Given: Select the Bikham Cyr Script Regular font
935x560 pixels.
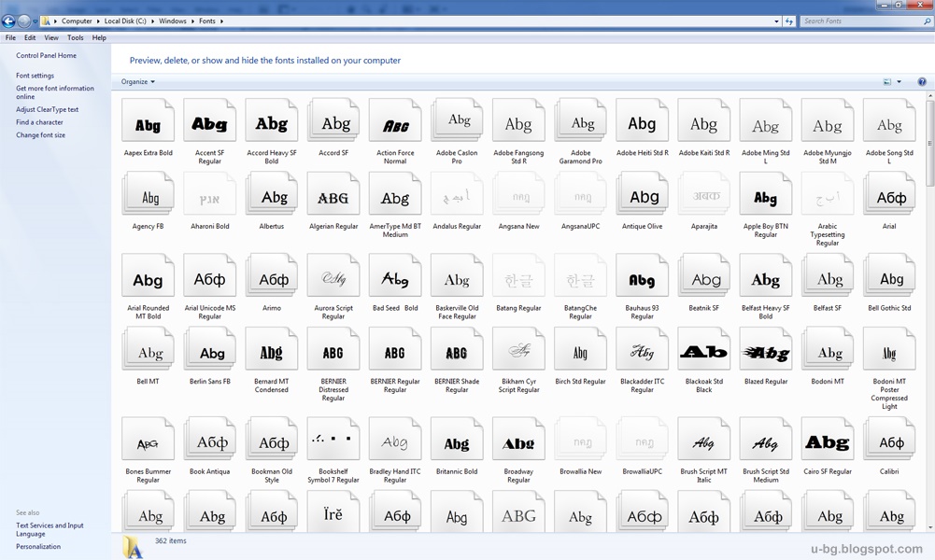Looking at the screenshot, I should coord(518,349).
